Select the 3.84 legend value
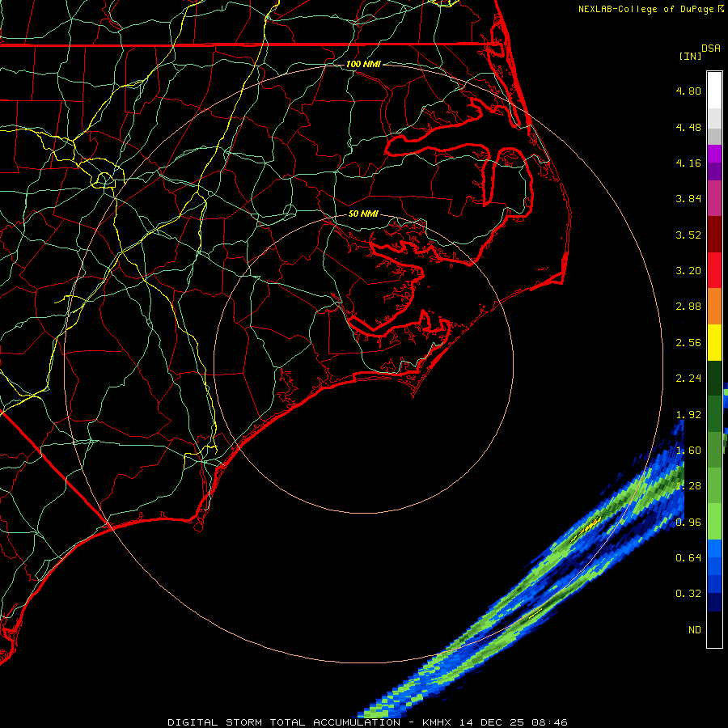 point(688,198)
